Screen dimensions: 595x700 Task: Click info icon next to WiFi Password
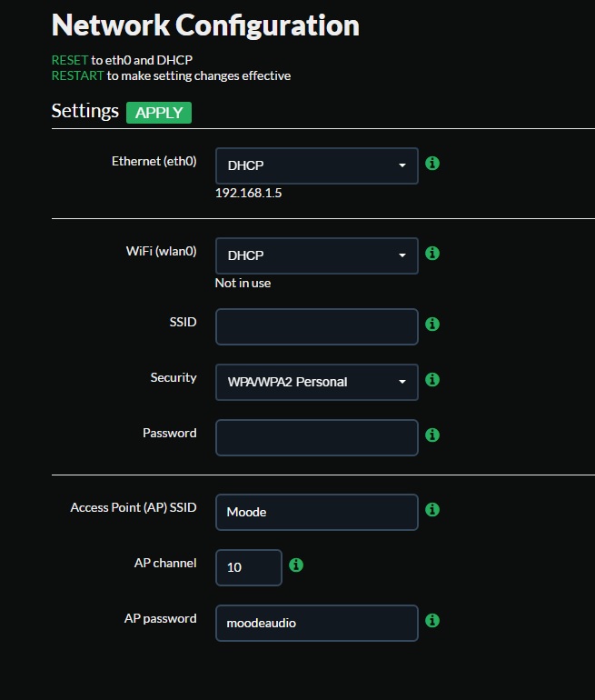pos(432,435)
